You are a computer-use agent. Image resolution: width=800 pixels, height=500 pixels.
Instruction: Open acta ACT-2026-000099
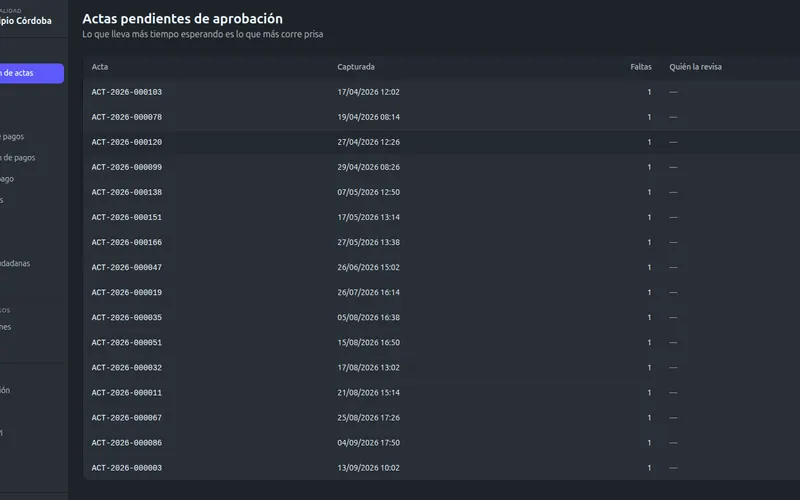pyautogui.click(x=127, y=167)
